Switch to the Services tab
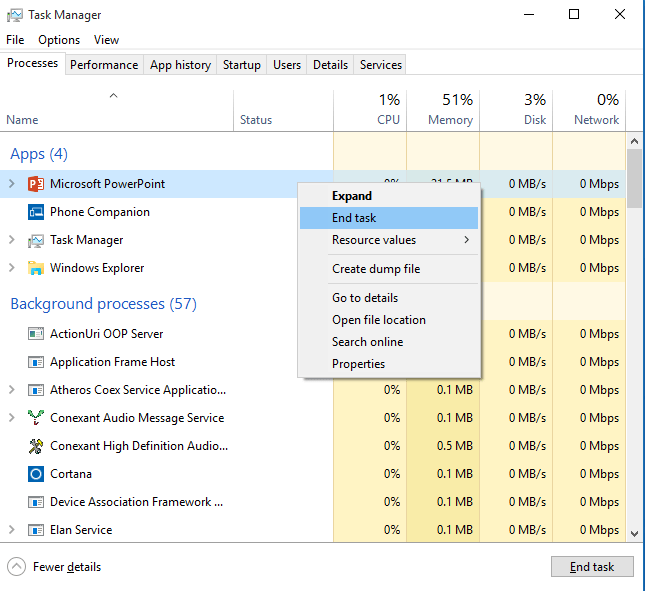This screenshot has width=645, height=591. [381, 65]
